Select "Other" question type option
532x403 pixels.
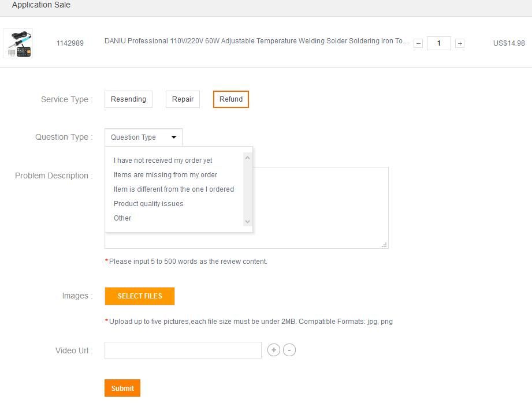[x=122, y=218]
